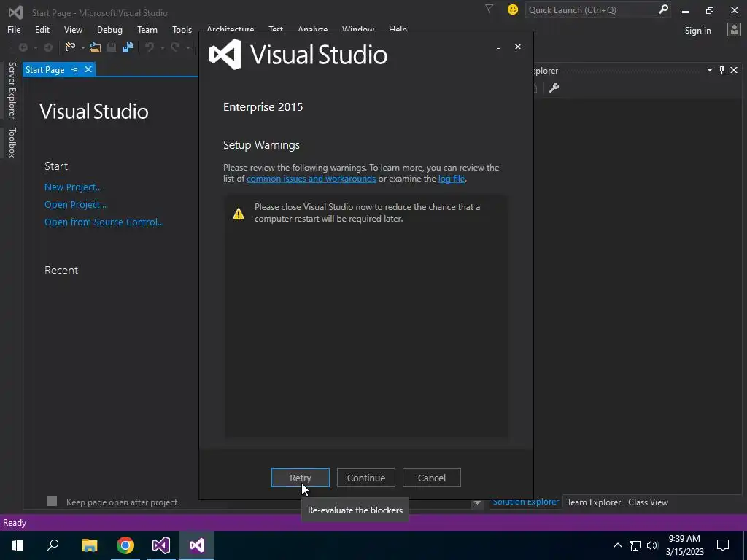Screen dimensions: 747x560
Task: Click Open from Source Control... link
Action: (x=104, y=222)
